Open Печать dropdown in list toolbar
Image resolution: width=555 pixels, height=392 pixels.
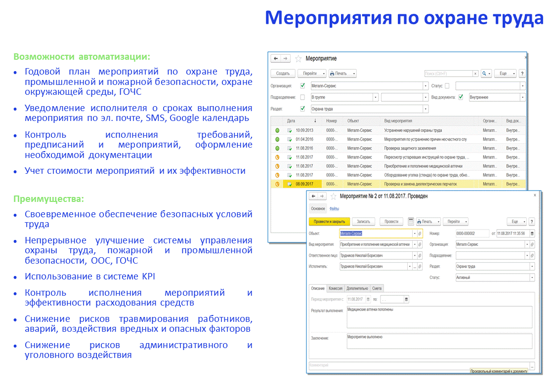click(x=342, y=74)
